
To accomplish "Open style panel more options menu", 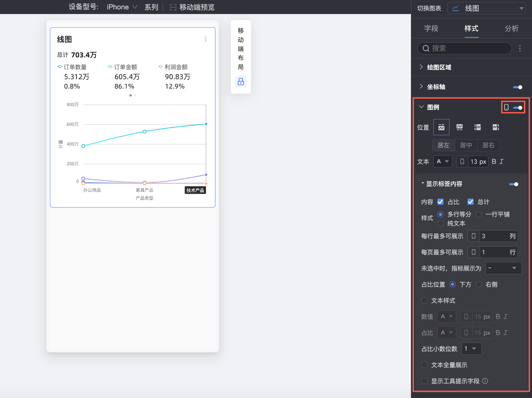I will [x=520, y=48].
